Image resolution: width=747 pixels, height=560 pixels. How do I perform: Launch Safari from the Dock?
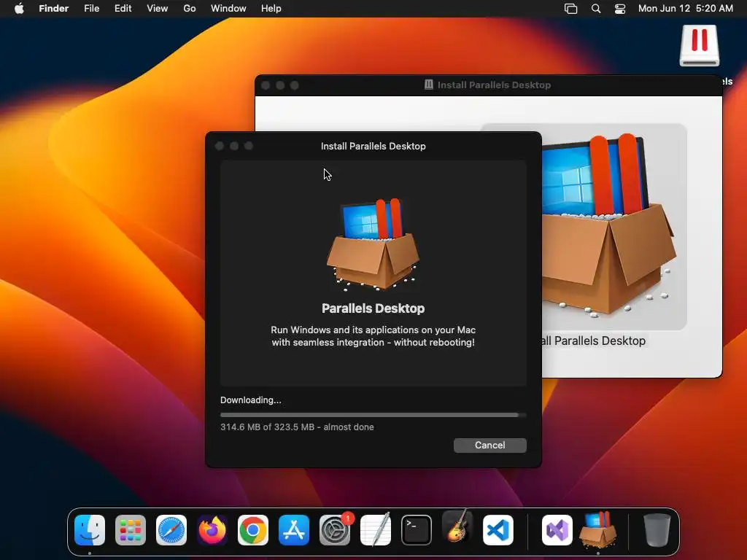click(171, 530)
